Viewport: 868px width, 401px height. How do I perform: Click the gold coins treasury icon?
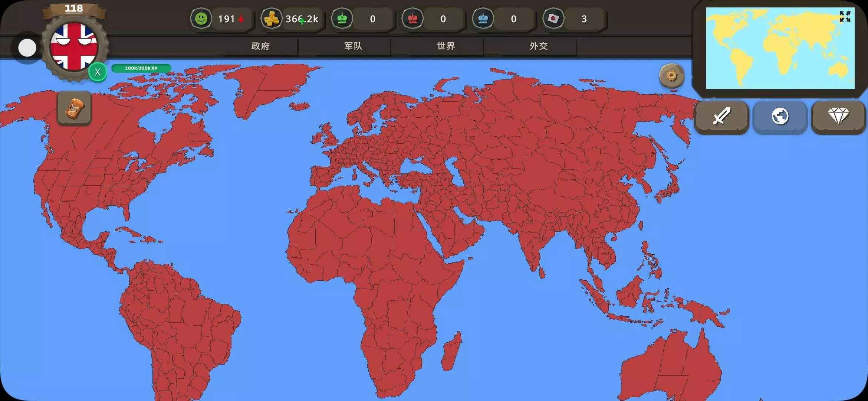click(x=271, y=19)
